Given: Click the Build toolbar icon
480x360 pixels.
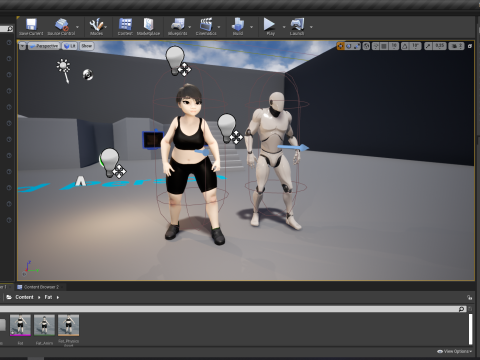Looking at the screenshot, I should 238,25.
